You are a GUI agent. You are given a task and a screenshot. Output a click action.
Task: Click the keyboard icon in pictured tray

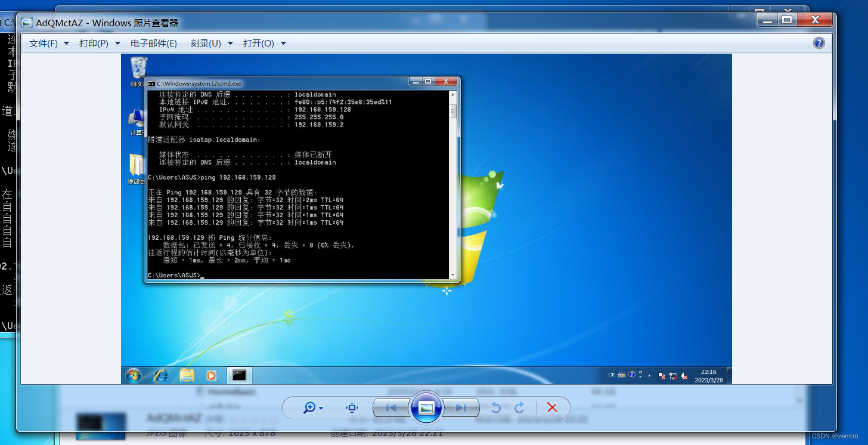pyautogui.click(x=622, y=375)
